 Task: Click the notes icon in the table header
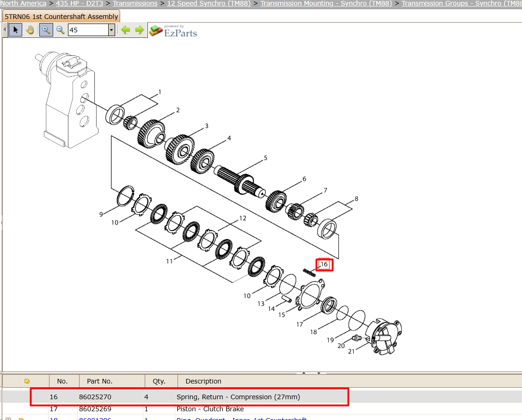[x=27, y=381]
